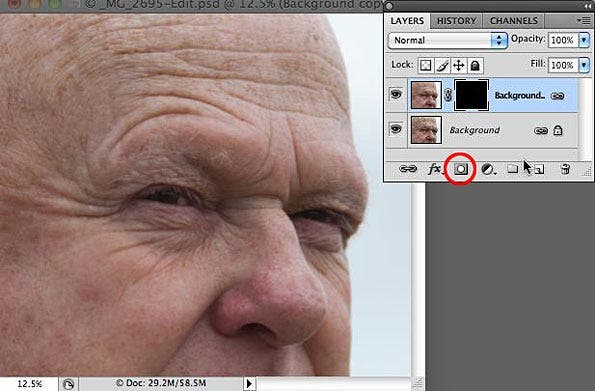Screen dimensions: 595x391
Task: Create new fill or adjustment layer
Action: pyautogui.click(x=488, y=169)
